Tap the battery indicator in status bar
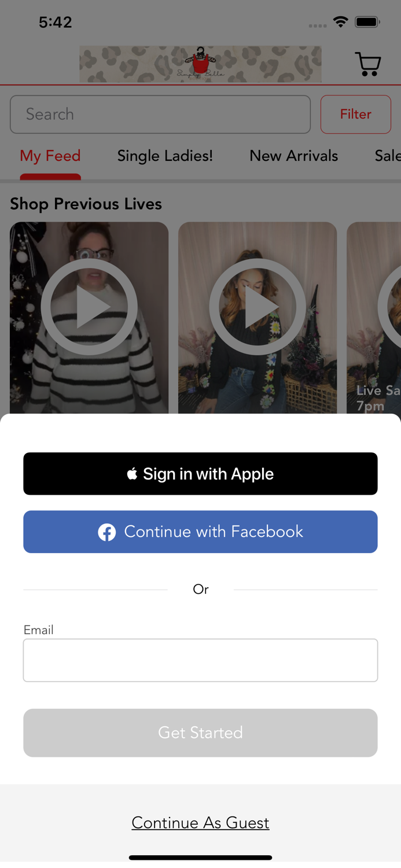The height and width of the screenshot is (868, 401). 367,22
